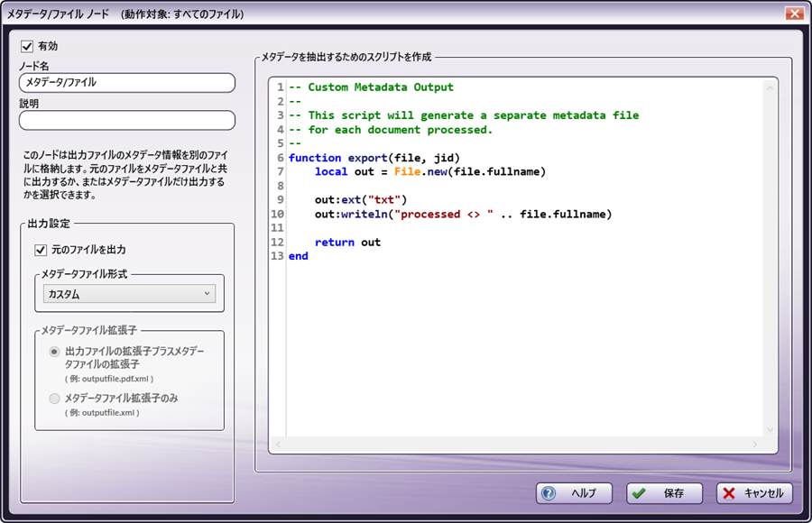The image size is (812, 523).
Task: Click the script editor scroll down arrow
Action: 770,430
